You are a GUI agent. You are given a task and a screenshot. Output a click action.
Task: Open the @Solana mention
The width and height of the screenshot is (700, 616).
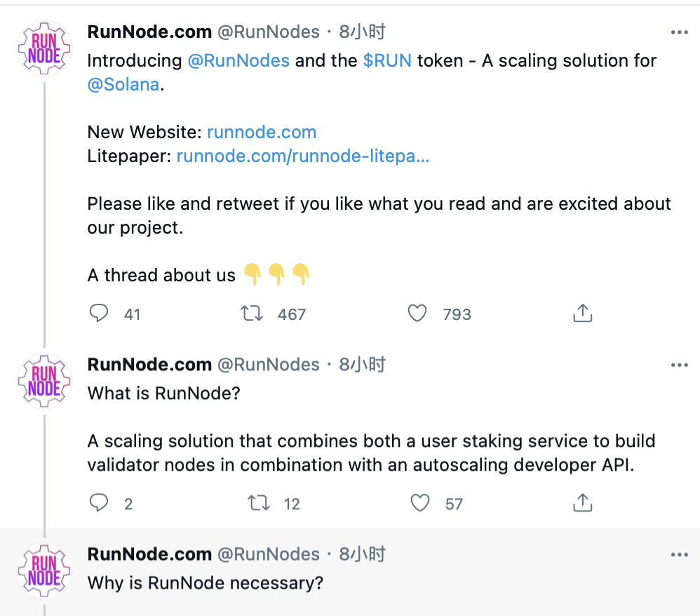[x=123, y=84]
